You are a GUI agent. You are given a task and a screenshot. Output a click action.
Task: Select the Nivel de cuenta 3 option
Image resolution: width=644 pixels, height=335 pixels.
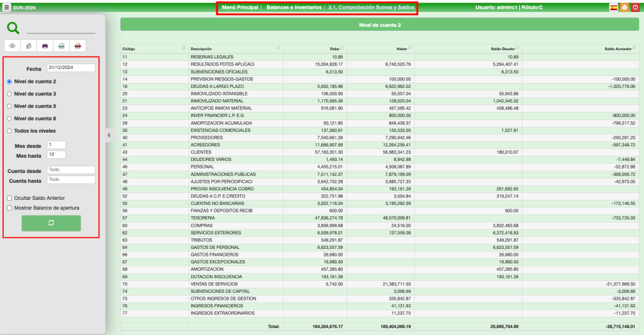9,94
